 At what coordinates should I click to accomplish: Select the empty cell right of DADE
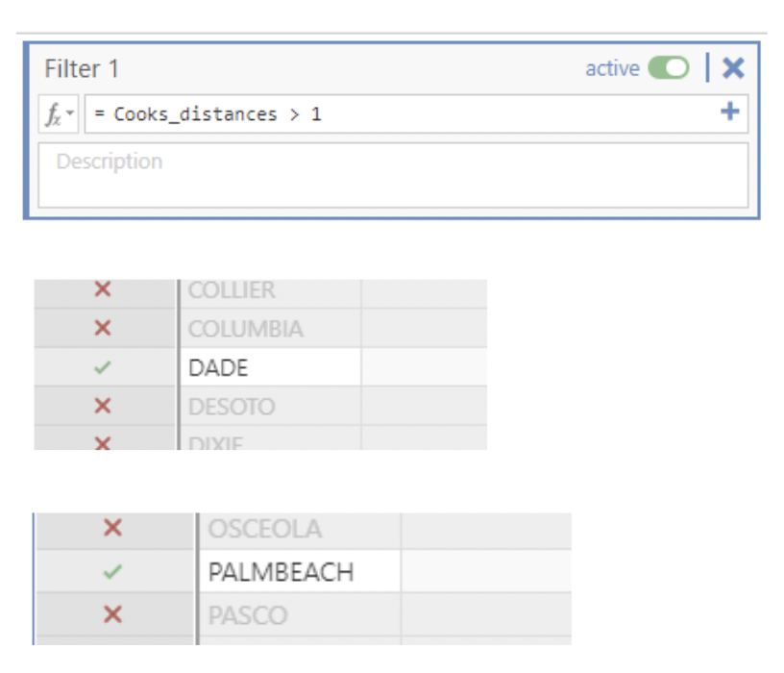[x=423, y=367]
